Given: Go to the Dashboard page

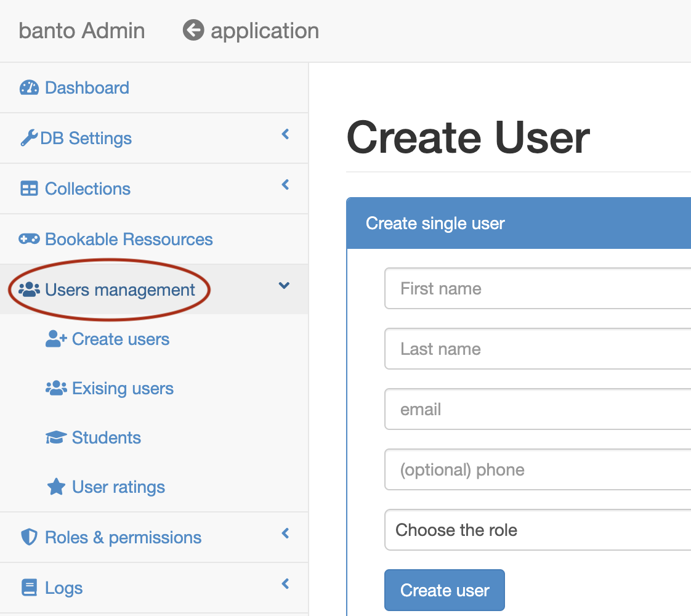Looking at the screenshot, I should point(86,87).
